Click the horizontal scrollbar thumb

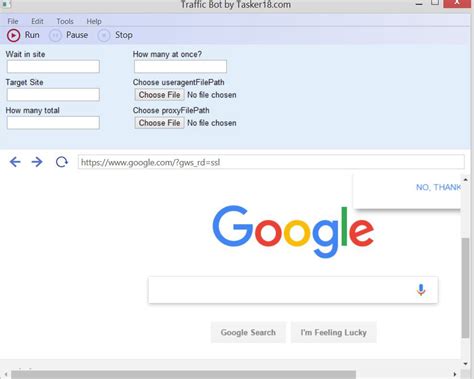pos(183,374)
